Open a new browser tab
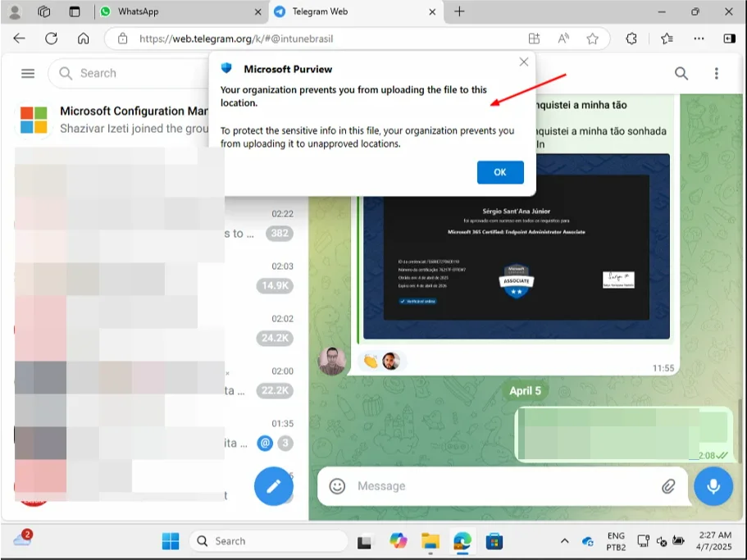The image size is (747, 560). coord(459,11)
